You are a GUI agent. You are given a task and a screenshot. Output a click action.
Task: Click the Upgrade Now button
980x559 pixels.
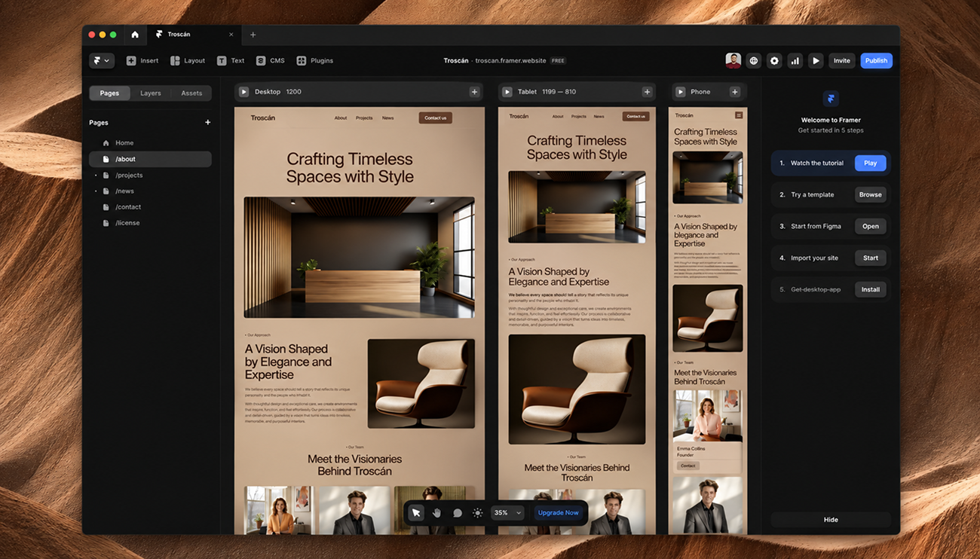(558, 513)
